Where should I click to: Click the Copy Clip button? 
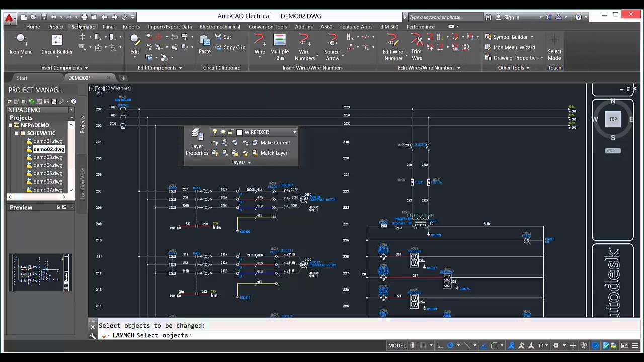coord(230,48)
